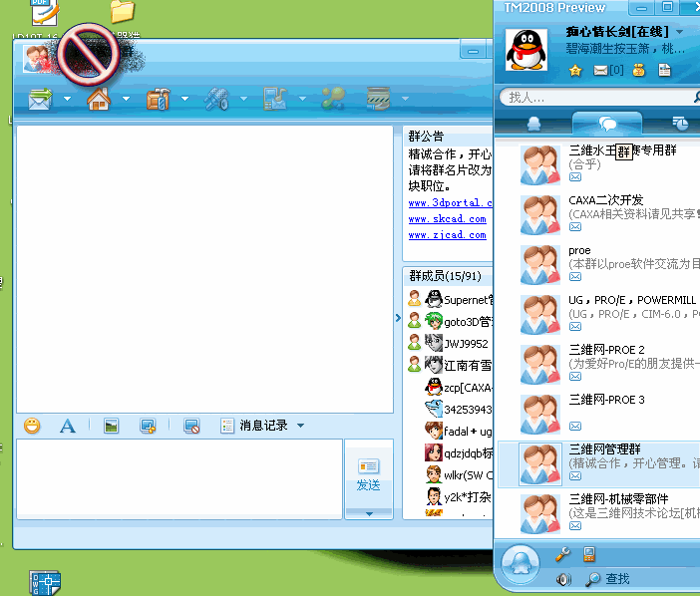Select member 江南有雪
Screen dimensions: 700x596
pyautogui.click(x=449, y=365)
